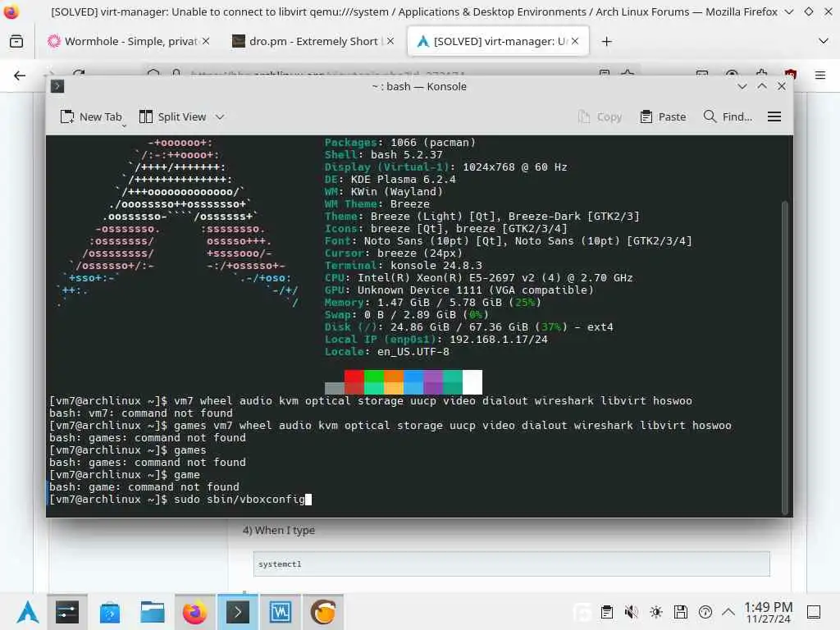Viewport: 840px width, 630px height.
Task: Expand the Split View dropdown arrow
Action: (220, 116)
